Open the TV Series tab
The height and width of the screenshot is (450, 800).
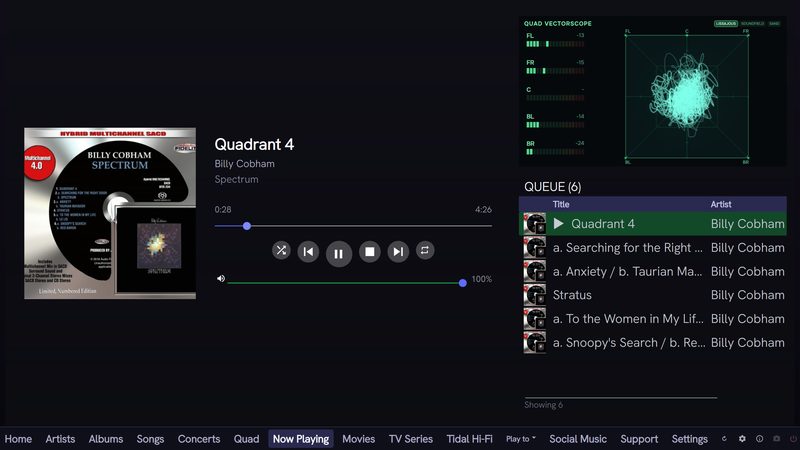(411, 439)
